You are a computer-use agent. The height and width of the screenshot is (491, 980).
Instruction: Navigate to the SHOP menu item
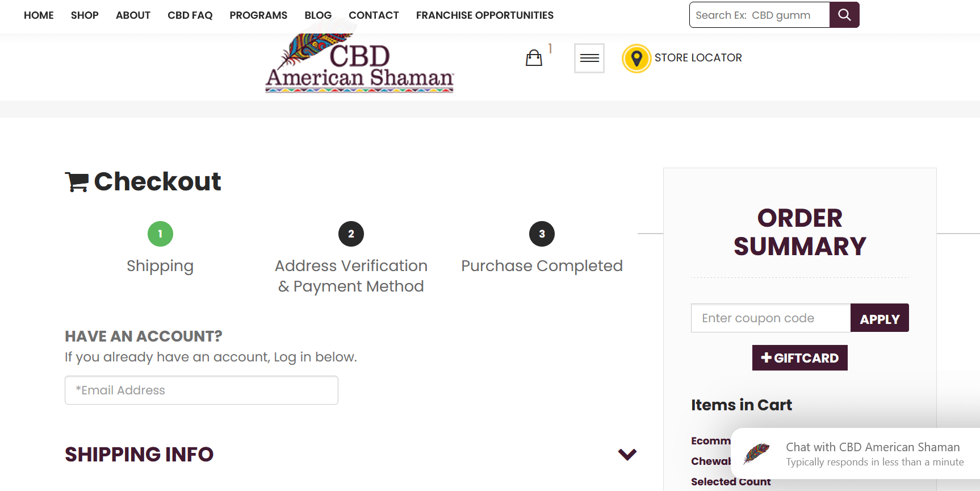point(85,15)
